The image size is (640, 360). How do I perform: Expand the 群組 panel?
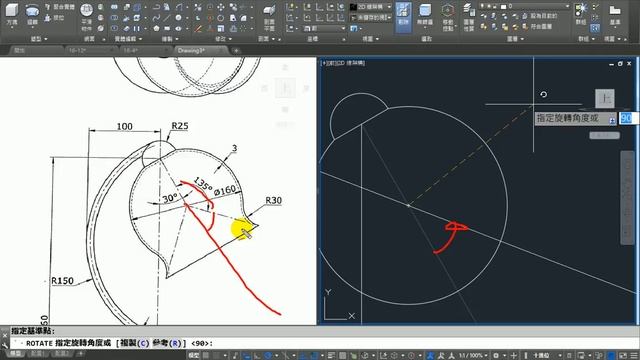pos(586,39)
